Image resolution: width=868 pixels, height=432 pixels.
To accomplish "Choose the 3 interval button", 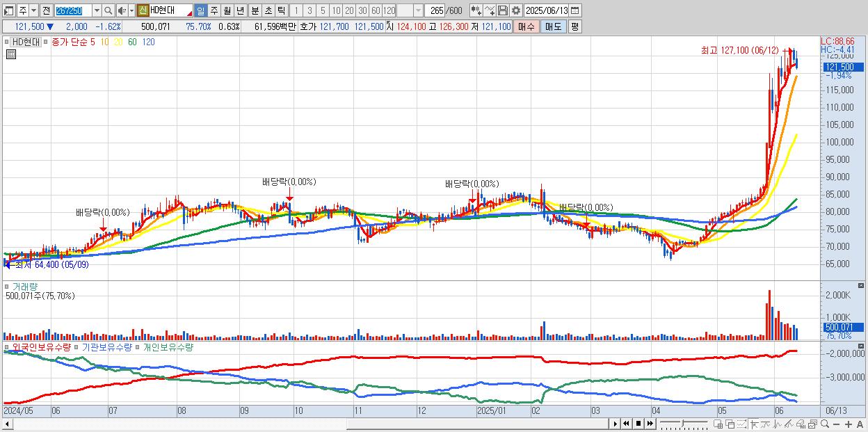I will (310, 10).
